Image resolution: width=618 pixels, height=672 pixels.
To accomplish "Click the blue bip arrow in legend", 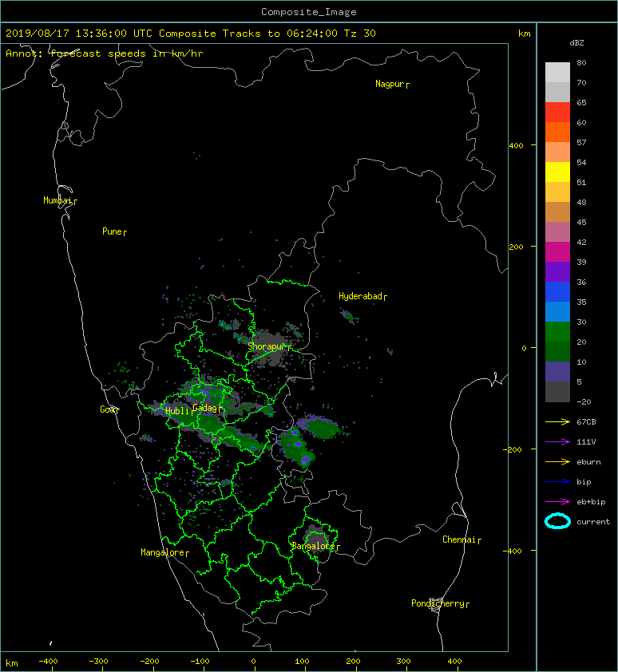I will point(557,482).
